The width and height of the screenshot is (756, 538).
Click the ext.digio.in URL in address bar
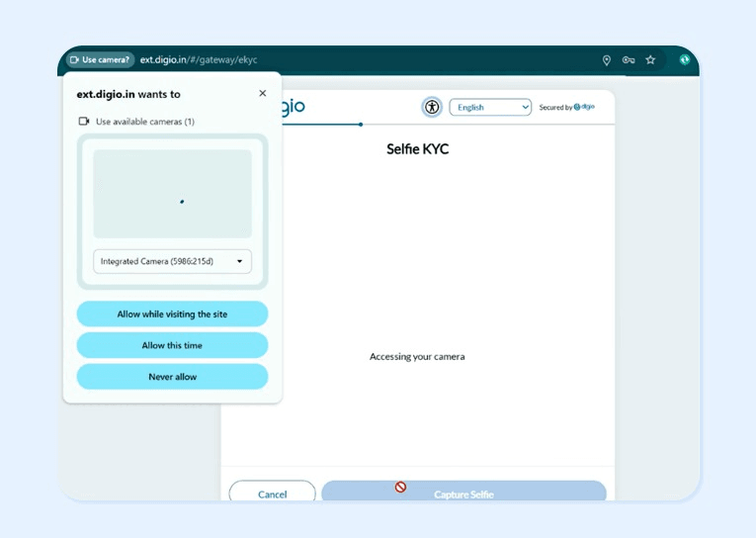199,59
